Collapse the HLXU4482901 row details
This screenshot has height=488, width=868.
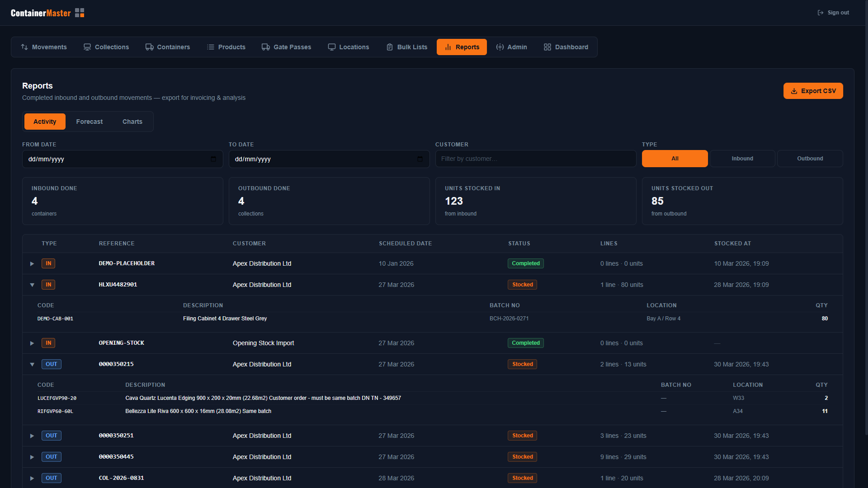coord(32,285)
